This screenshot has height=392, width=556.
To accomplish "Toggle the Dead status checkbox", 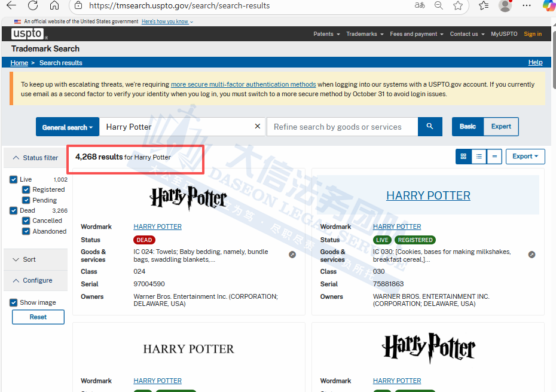I will (x=14, y=210).
